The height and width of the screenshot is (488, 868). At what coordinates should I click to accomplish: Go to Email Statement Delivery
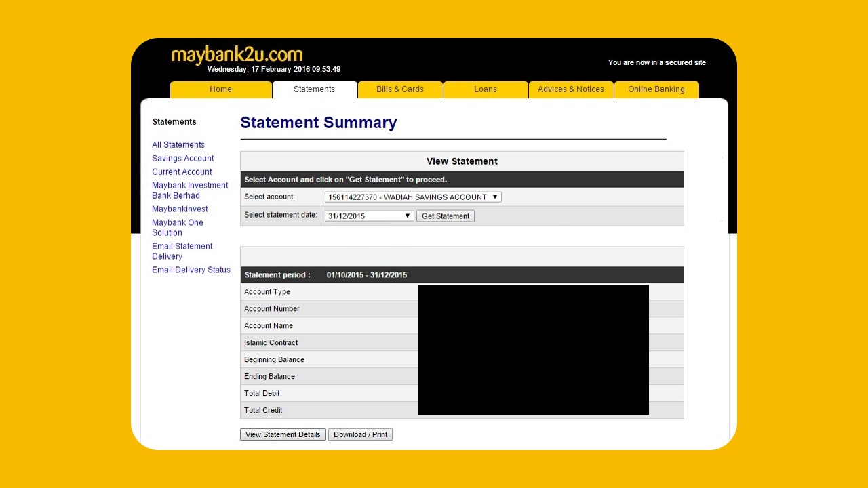click(x=182, y=251)
